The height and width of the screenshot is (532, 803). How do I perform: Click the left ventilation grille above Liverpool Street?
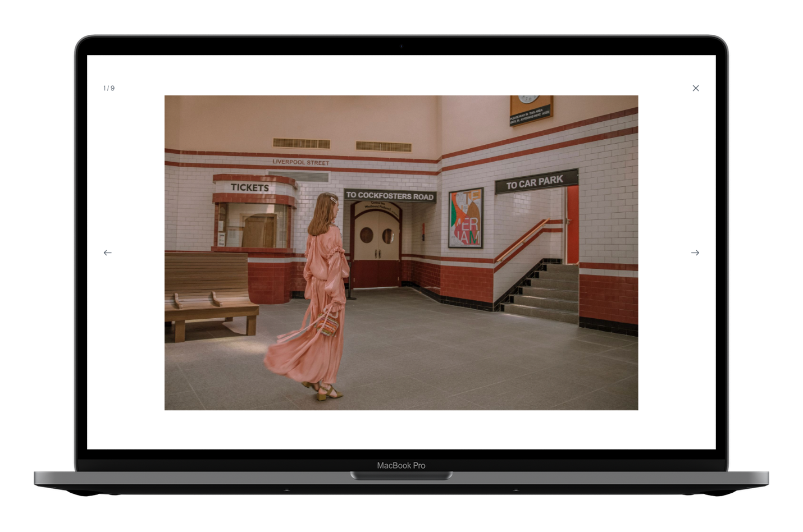click(x=302, y=143)
